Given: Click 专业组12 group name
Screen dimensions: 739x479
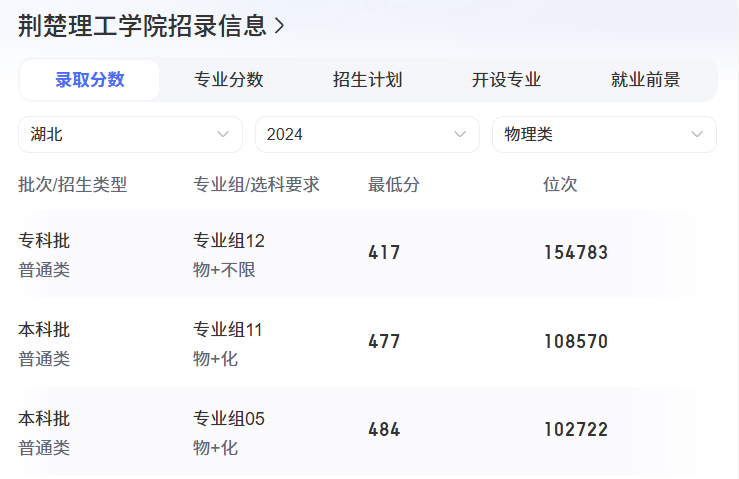Looking at the screenshot, I should (x=229, y=240).
